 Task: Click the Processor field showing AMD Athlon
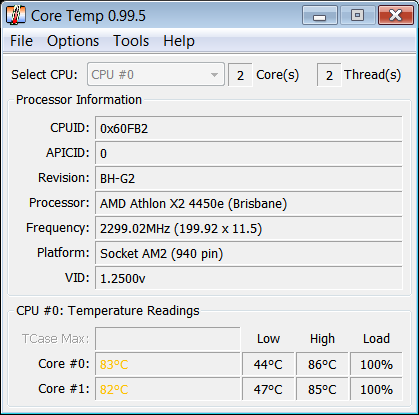click(249, 203)
